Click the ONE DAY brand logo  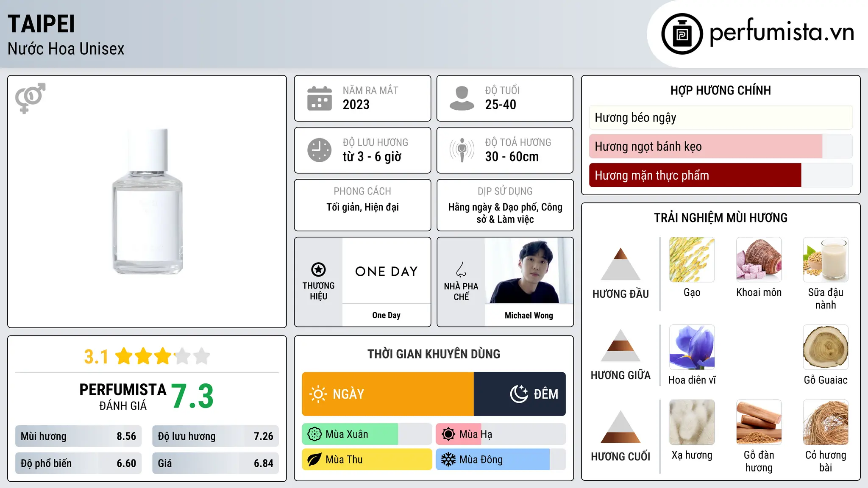click(x=387, y=271)
